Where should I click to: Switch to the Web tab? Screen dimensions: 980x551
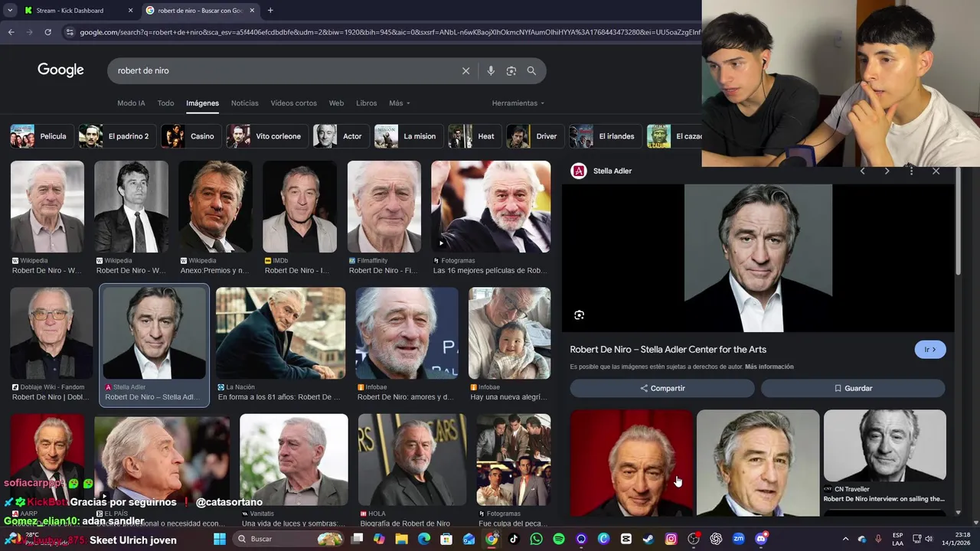tap(336, 103)
